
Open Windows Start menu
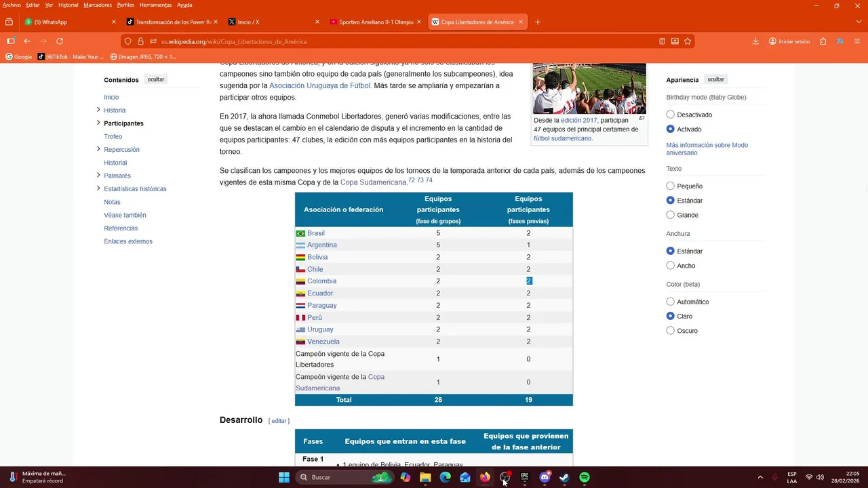click(284, 477)
